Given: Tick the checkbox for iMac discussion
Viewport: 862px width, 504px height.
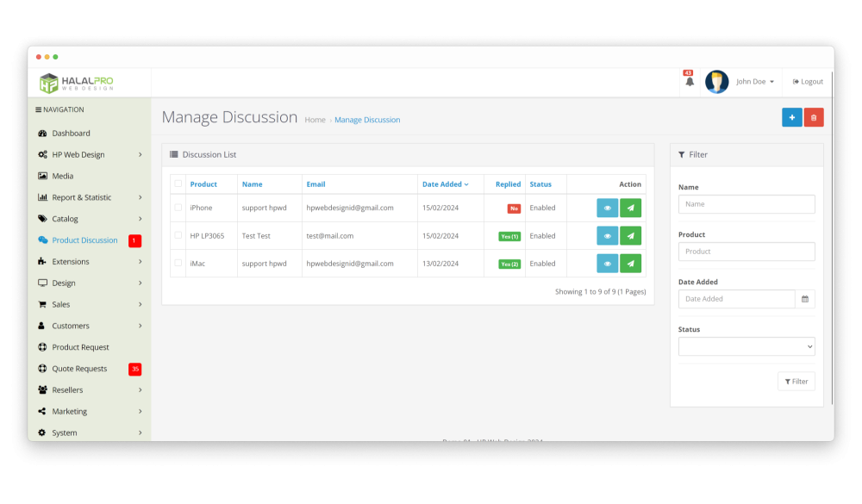Looking at the screenshot, I should pyautogui.click(x=178, y=263).
